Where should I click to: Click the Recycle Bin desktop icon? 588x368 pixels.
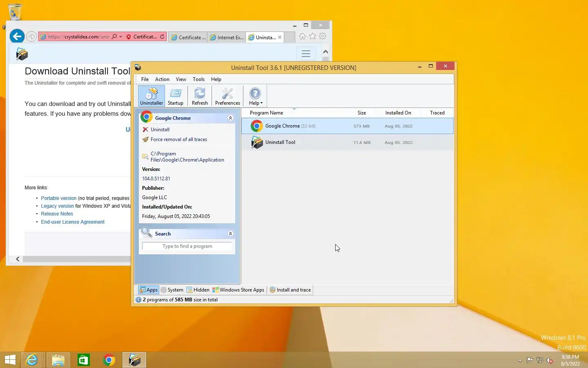(15, 12)
